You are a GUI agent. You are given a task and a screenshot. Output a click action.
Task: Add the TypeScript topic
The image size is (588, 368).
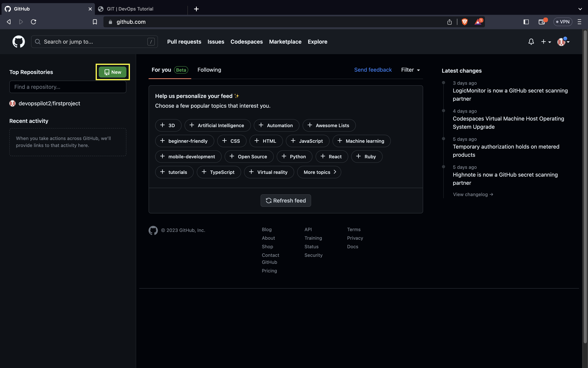[219, 172]
